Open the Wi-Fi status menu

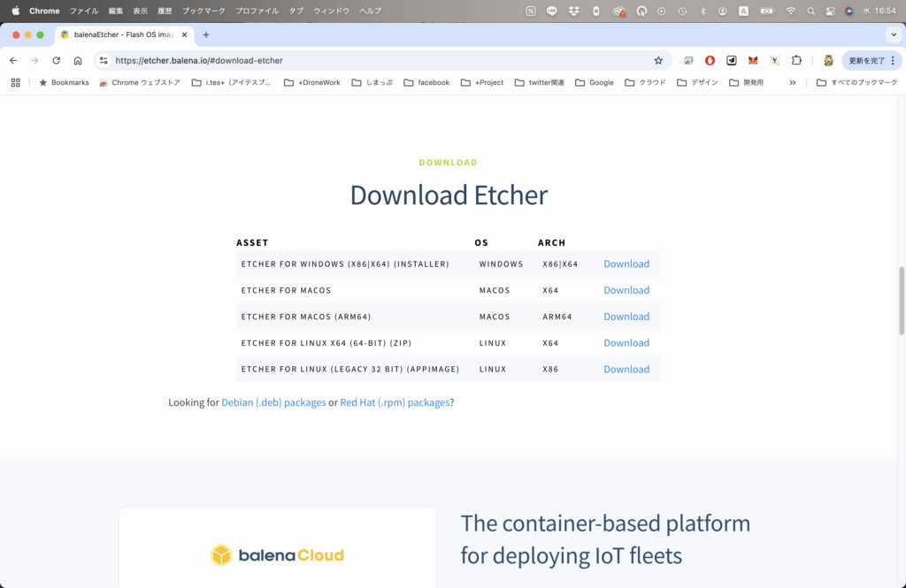790,11
